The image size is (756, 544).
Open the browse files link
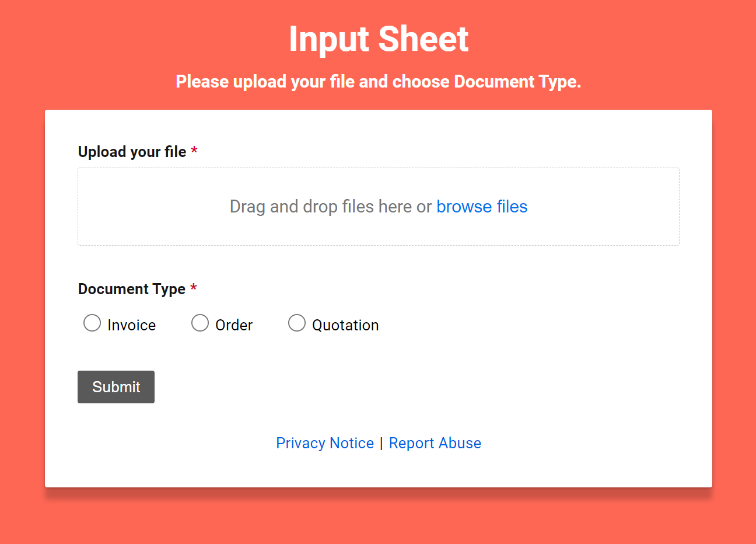pyautogui.click(x=482, y=207)
